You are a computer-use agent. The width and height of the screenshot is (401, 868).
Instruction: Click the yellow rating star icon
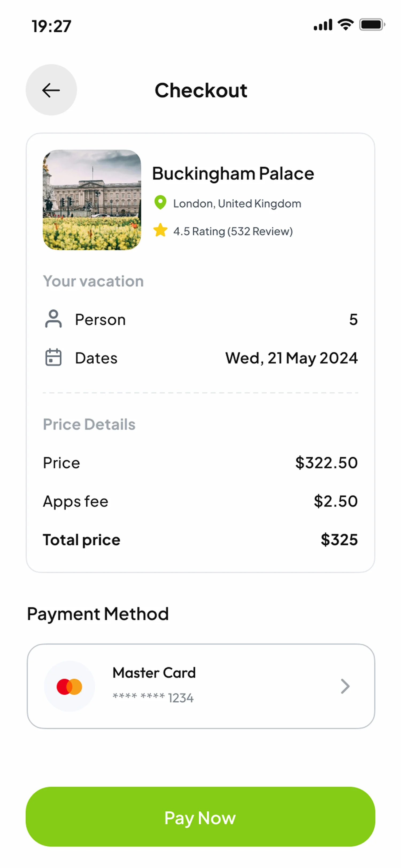pos(160,230)
